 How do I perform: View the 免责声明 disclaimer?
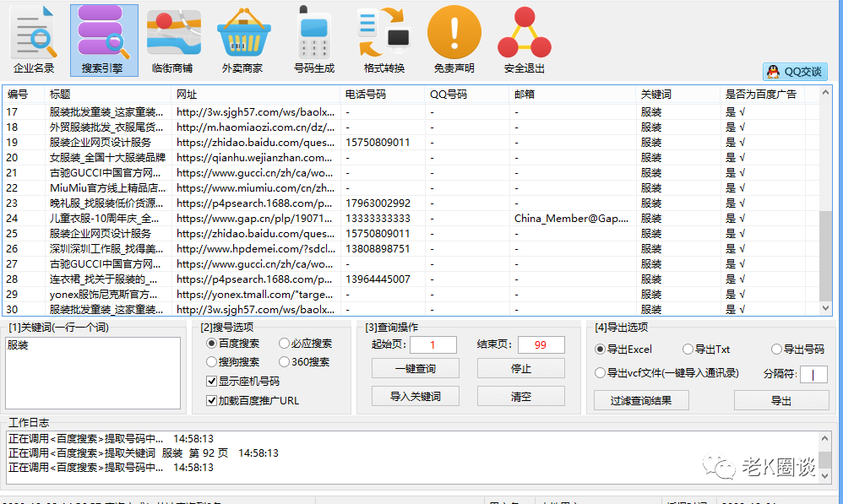[x=454, y=34]
